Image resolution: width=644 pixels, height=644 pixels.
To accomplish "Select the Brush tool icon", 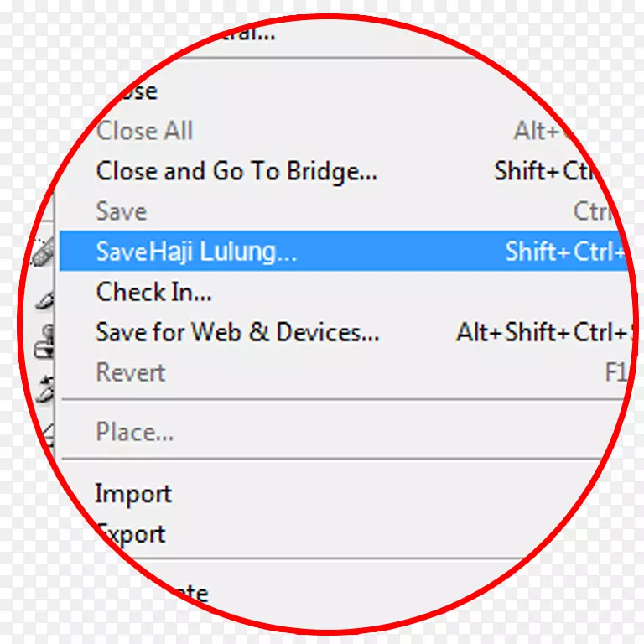I will [44, 300].
